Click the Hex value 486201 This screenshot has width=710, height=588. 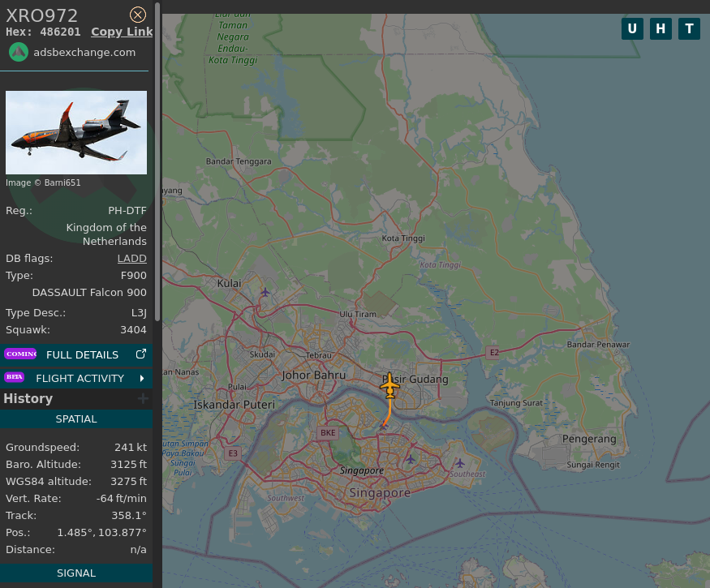point(60,32)
